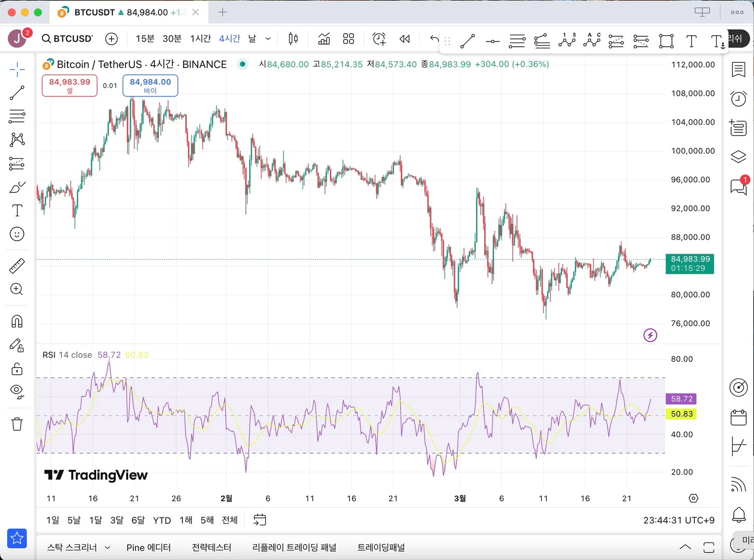Open the 트레이딩패널 tab
The image size is (754, 560).
[381, 548]
